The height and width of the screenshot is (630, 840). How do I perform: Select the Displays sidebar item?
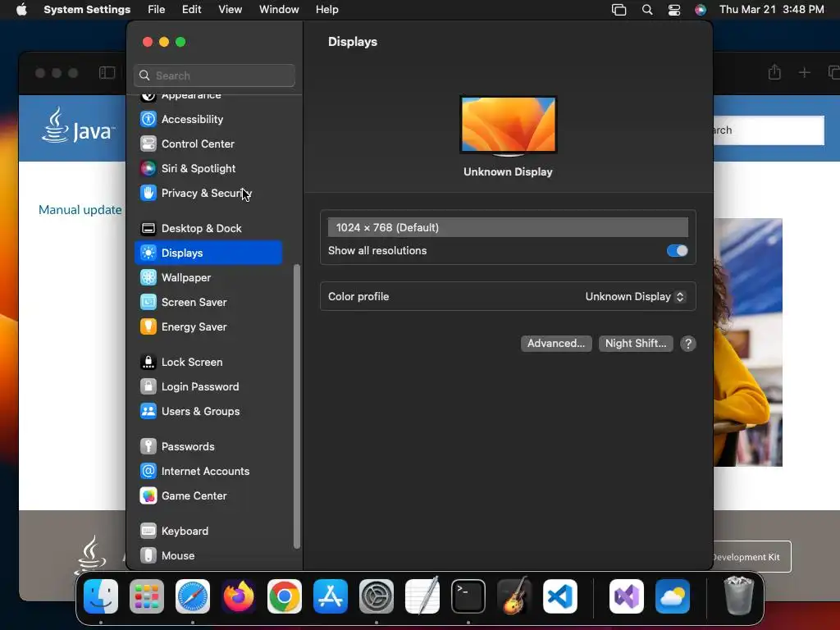(208, 253)
